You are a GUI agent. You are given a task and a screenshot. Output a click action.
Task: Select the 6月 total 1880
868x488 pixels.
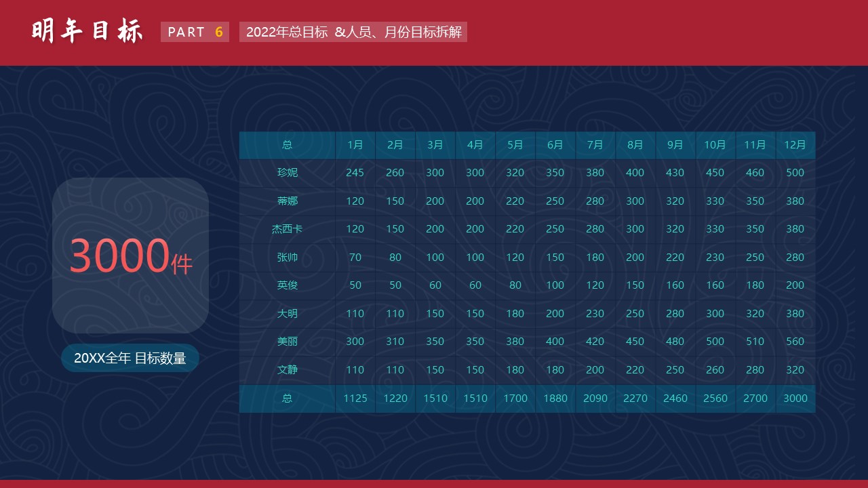point(555,398)
